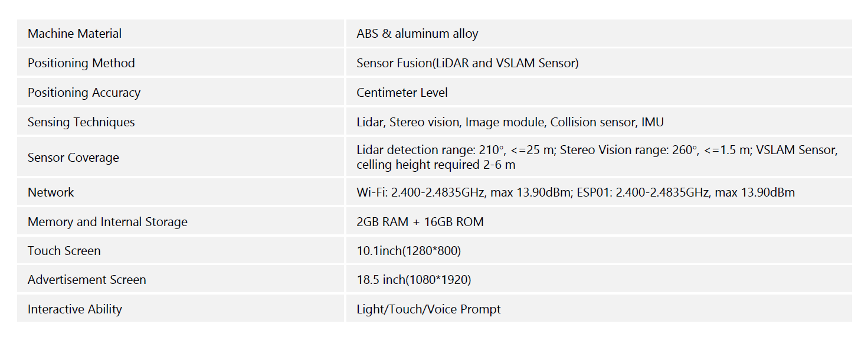The image size is (868, 340).
Task: Click the Network row label
Action: [x=51, y=192]
